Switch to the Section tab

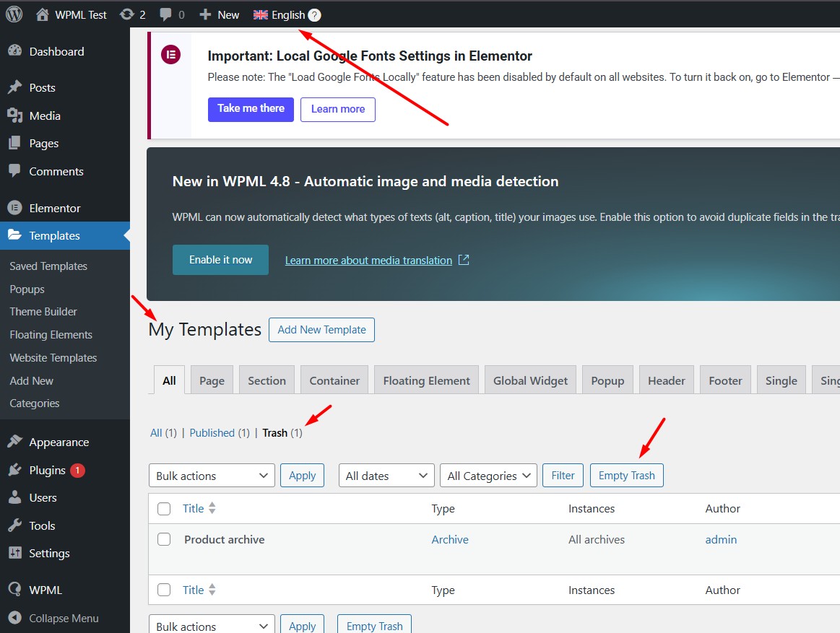click(267, 380)
